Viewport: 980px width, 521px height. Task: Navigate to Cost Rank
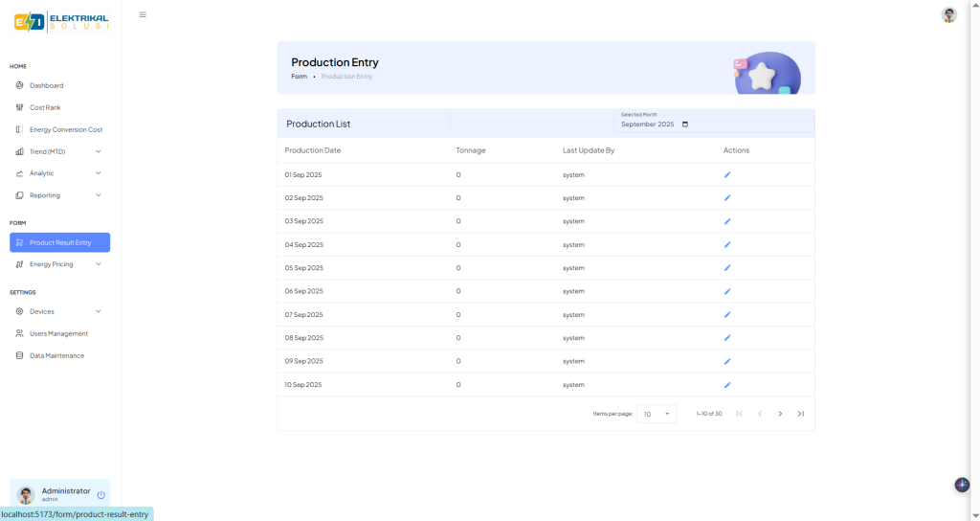45,107
